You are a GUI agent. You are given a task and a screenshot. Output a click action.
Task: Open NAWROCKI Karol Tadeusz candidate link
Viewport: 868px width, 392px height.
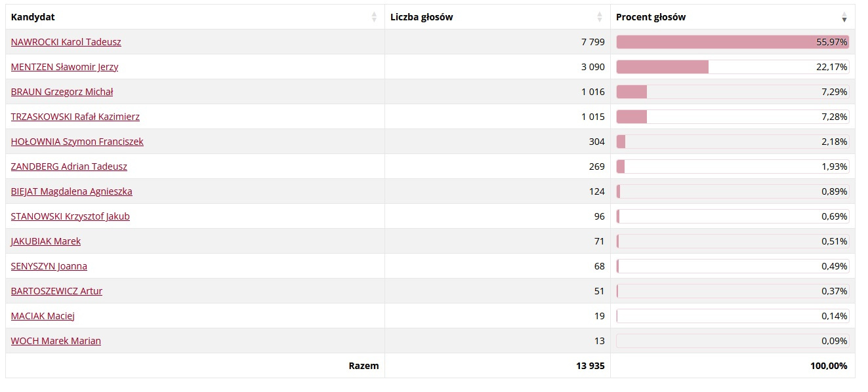(66, 42)
